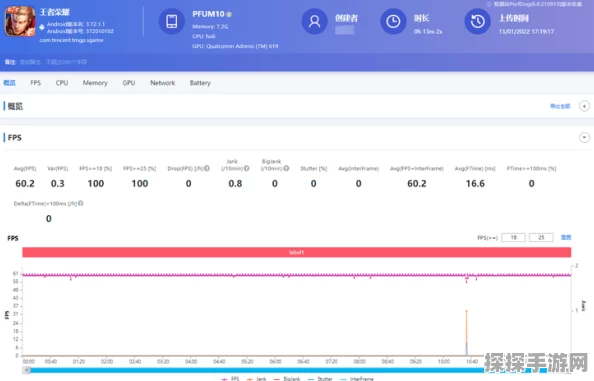Click the Avg(FPS) value 60.2
Viewport: 594px width, 381px height.
[25, 184]
